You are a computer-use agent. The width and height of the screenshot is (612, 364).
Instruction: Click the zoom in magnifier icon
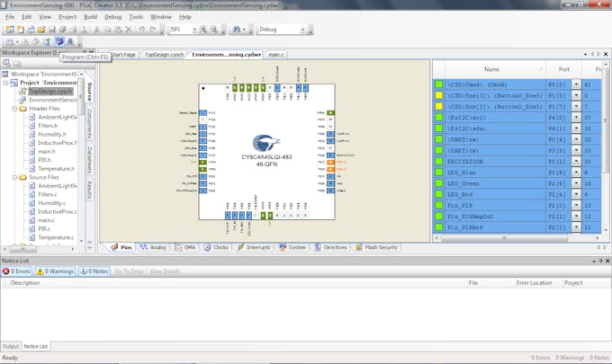pyautogui.click(x=203, y=30)
